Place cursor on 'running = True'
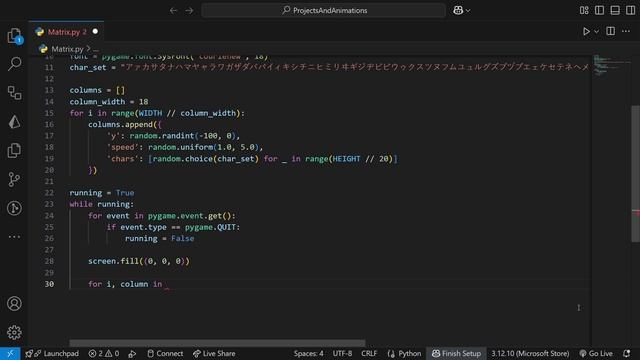The image size is (640, 360). (x=102, y=193)
